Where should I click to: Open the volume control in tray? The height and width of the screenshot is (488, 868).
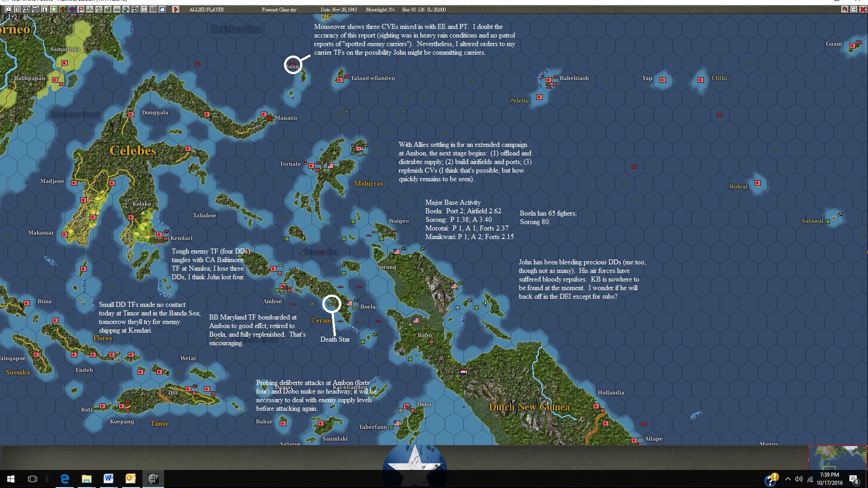[x=799, y=479]
